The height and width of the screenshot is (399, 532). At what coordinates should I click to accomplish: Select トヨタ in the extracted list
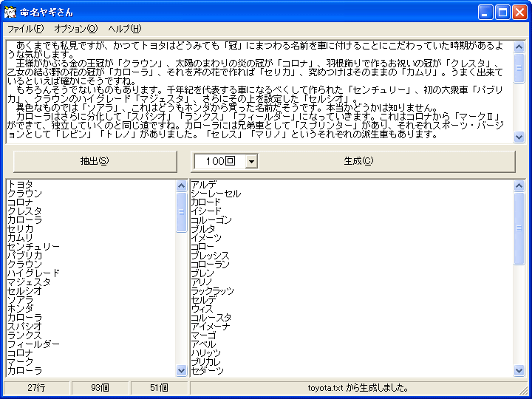pyautogui.click(x=21, y=185)
